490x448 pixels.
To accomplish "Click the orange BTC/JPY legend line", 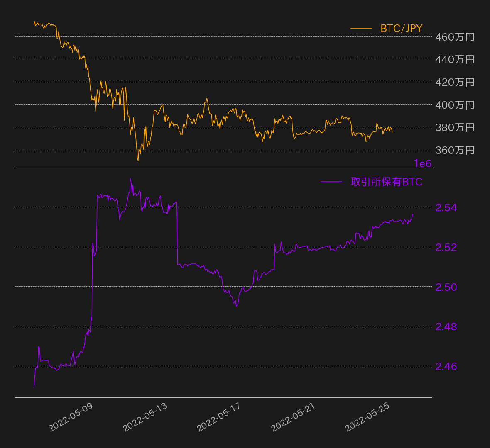I will (361, 28).
